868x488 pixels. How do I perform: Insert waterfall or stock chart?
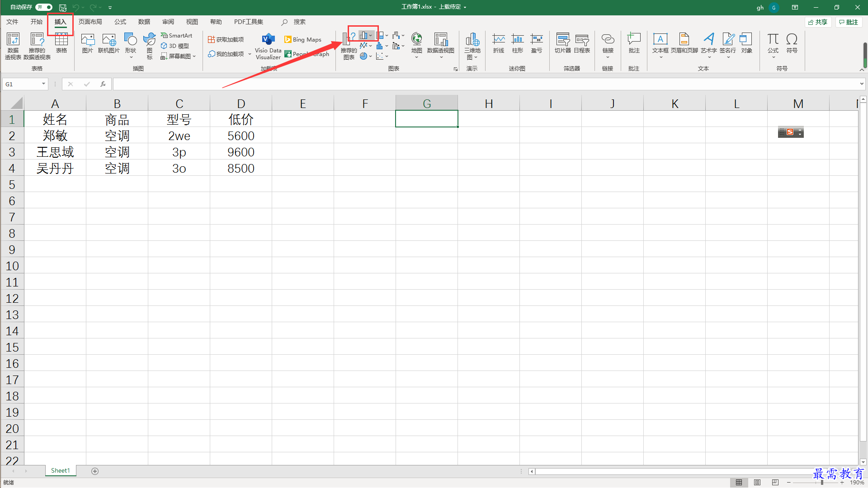tap(396, 35)
